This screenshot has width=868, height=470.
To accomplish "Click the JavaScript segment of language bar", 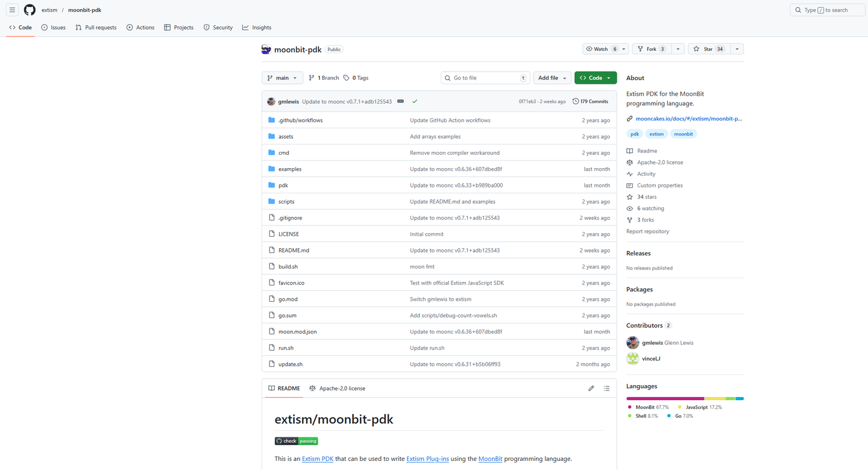I will point(715,398).
